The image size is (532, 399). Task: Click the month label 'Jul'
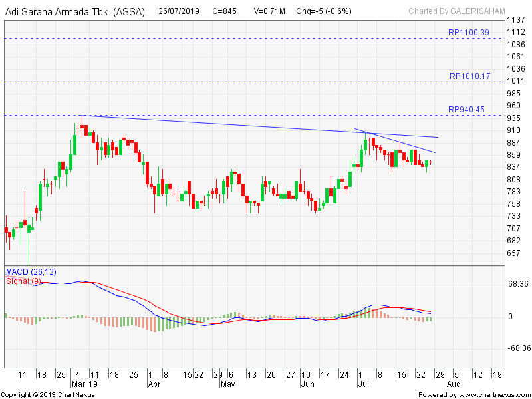363,384
